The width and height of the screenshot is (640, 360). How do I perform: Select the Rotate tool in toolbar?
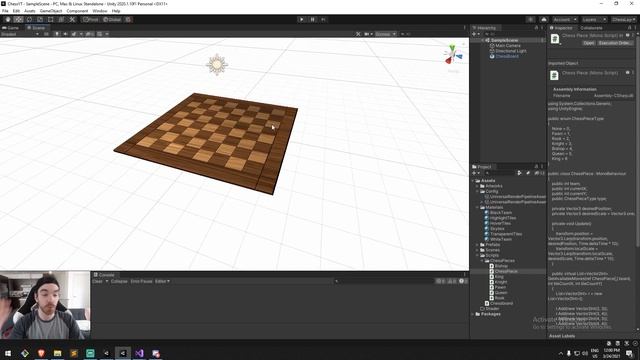[29, 19]
